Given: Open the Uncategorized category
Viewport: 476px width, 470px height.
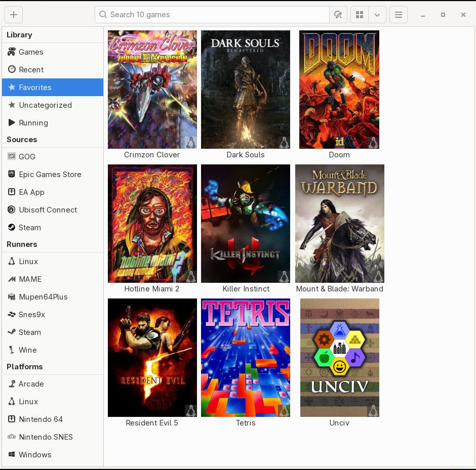Looking at the screenshot, I should [53, 105].
